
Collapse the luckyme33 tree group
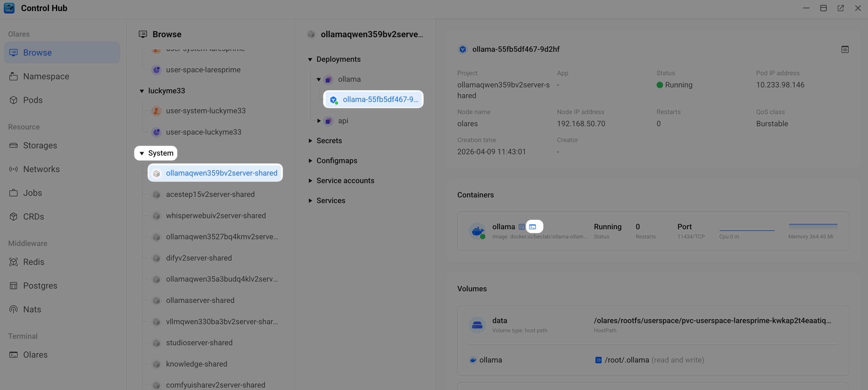(142, 91)
